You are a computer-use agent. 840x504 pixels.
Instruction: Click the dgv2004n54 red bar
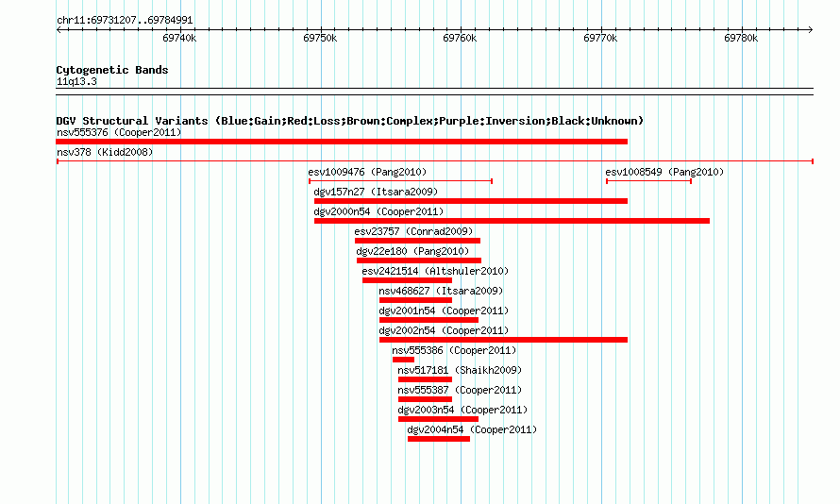439,439
